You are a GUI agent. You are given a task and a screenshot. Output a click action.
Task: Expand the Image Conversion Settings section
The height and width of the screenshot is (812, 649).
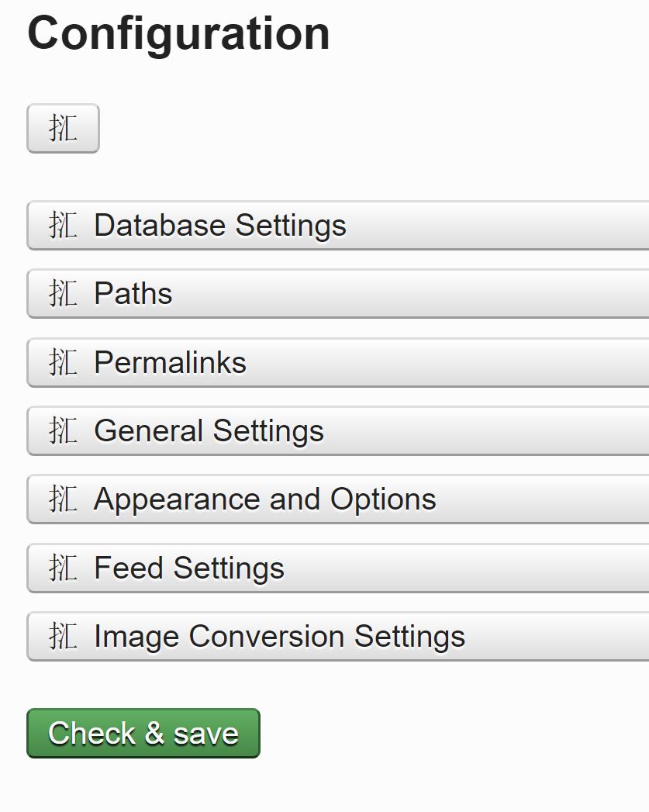(x=279, y=637)
